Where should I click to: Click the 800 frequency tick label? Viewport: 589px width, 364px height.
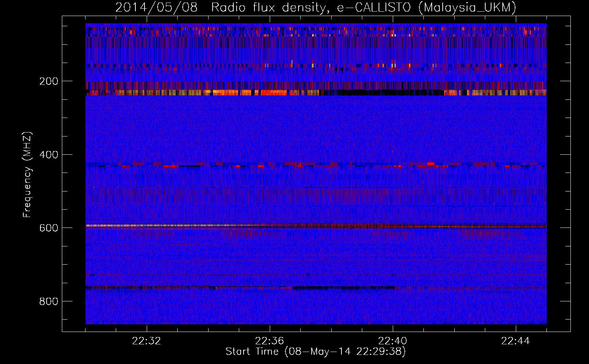(x=49, y=301)
